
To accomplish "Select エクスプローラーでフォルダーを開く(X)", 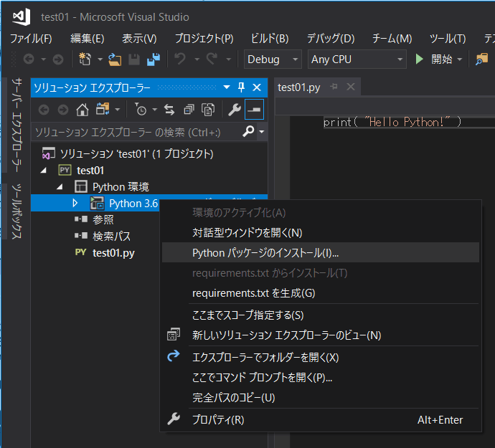I will pos(321,357).
